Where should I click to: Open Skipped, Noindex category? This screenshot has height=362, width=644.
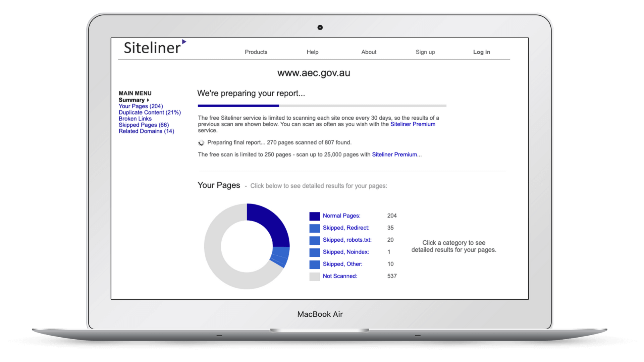tap(346, 252)
